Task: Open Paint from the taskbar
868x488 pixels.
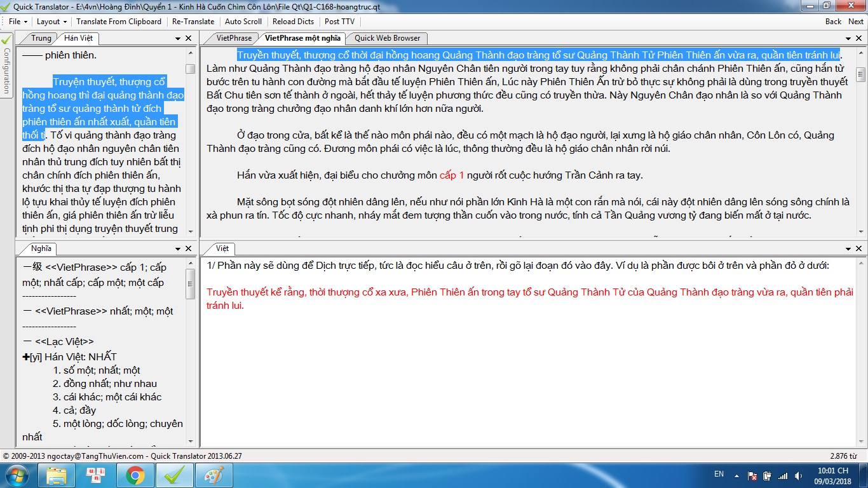Action: tap(209, 475)
